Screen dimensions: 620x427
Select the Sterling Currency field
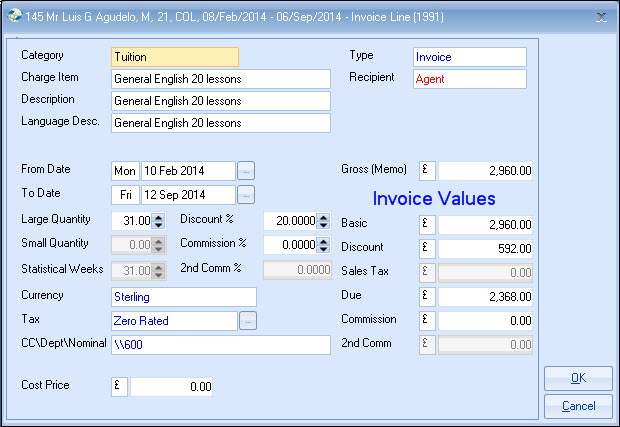(183, 297)
